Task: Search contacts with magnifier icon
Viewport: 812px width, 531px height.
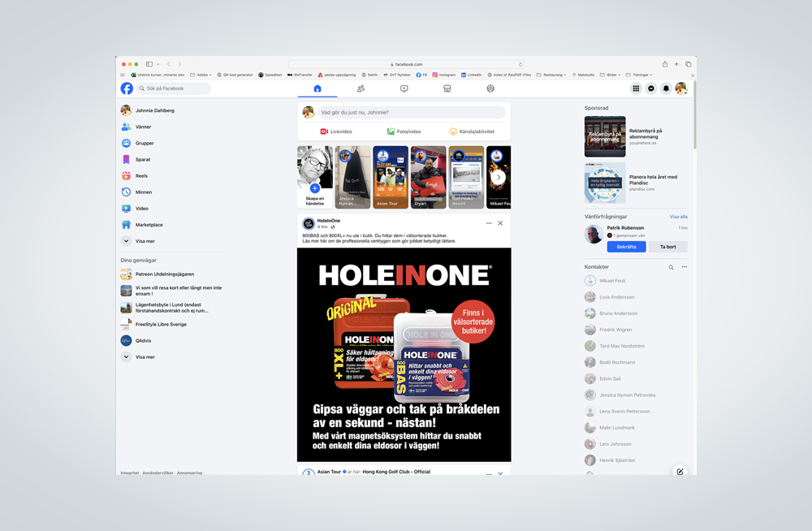Action: click(672, 267)
